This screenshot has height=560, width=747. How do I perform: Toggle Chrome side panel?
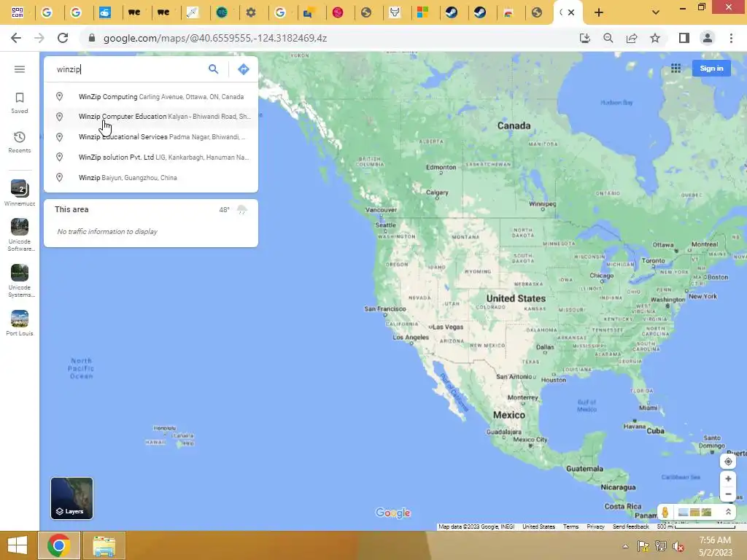(684, 38)
